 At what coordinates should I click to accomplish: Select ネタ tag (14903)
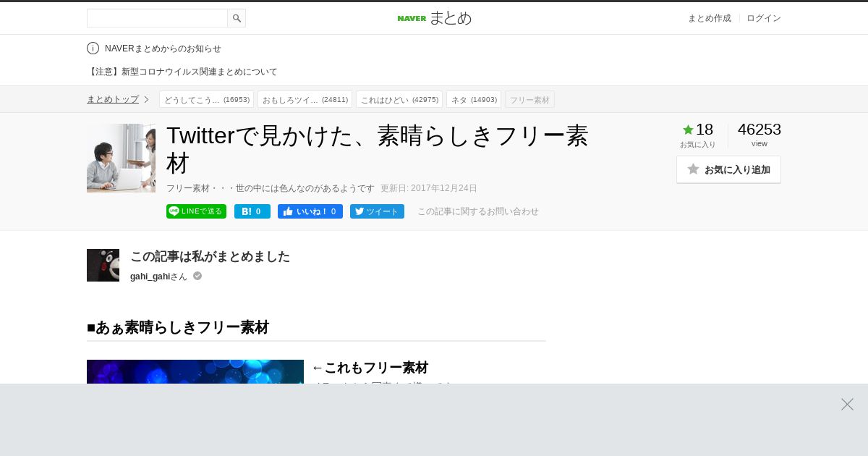[x=474, y=99]
